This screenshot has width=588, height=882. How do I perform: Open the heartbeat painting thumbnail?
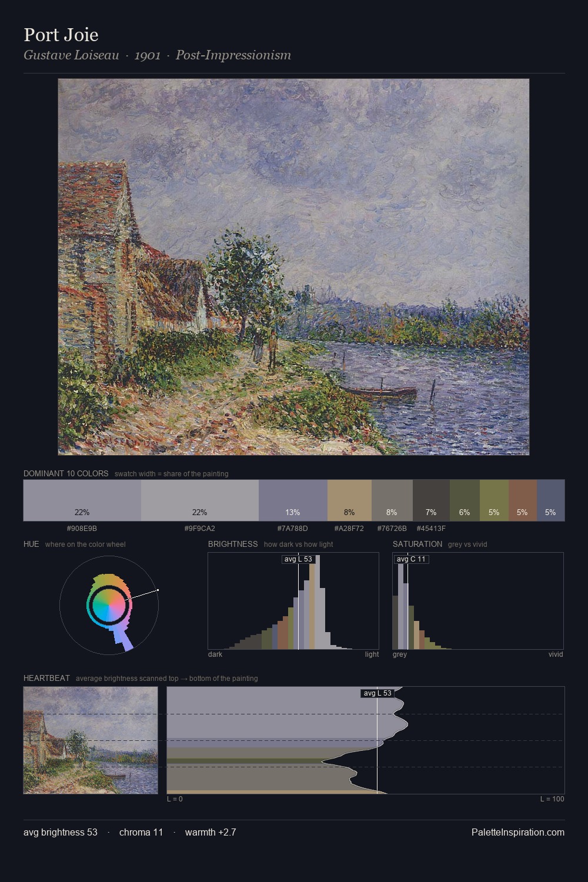pyautogui.click(x=91, y=740)
